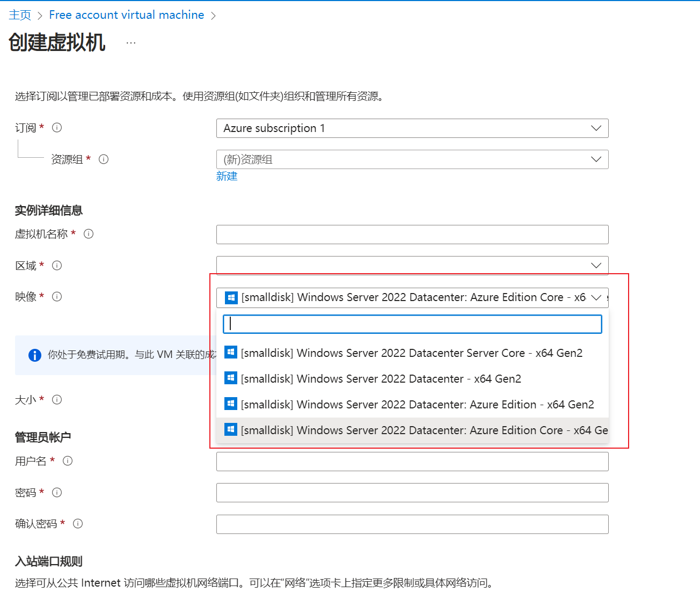Show info tooltip for 确认密码
700x600 pixels.
[x=78, y=524]
